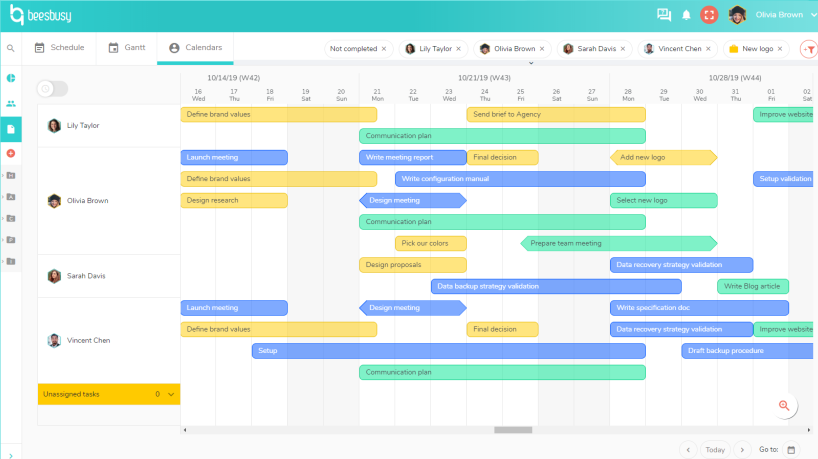Image resolution: width=818 pixels, height=459 pixels.
Task: Click Vincent Chen's row avatar
Action: pos(54,341)
